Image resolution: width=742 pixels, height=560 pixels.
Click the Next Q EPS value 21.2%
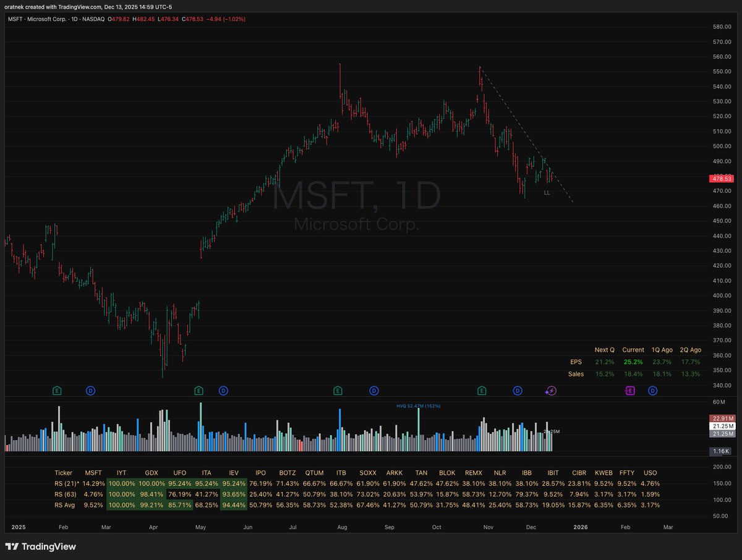click(605, 362)
